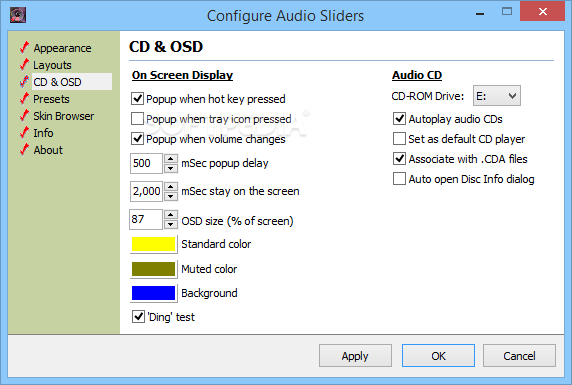572x385 pixels.
Task: Click the Cancel button
Action: click(519, 355)
